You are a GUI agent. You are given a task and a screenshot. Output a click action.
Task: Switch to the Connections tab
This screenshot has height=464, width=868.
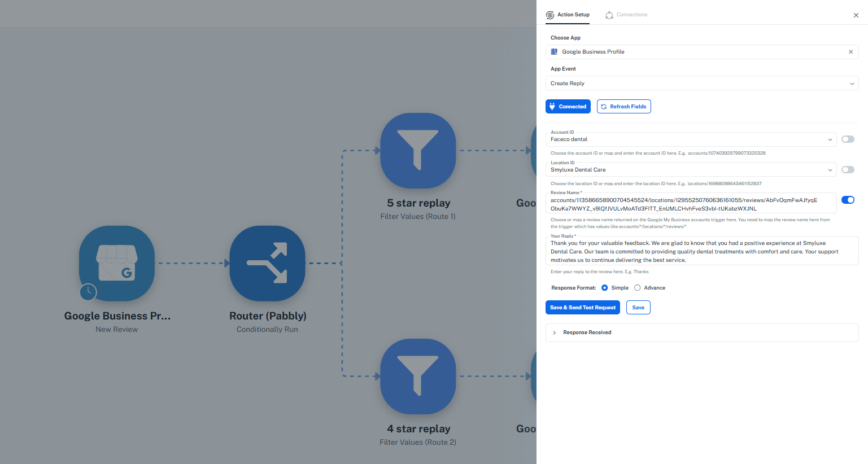626,15
